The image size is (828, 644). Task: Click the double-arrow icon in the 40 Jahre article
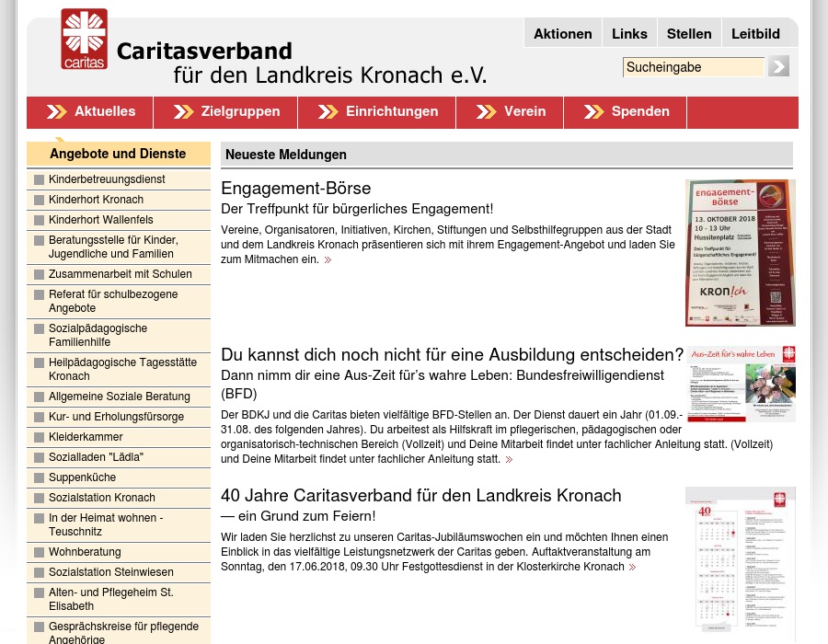click(x=632, y=567)
